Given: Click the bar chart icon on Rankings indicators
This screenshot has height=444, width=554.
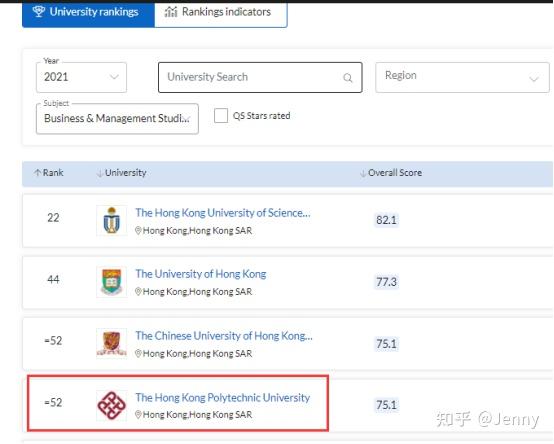Looking at the screenshot, I should click(171, 12).
